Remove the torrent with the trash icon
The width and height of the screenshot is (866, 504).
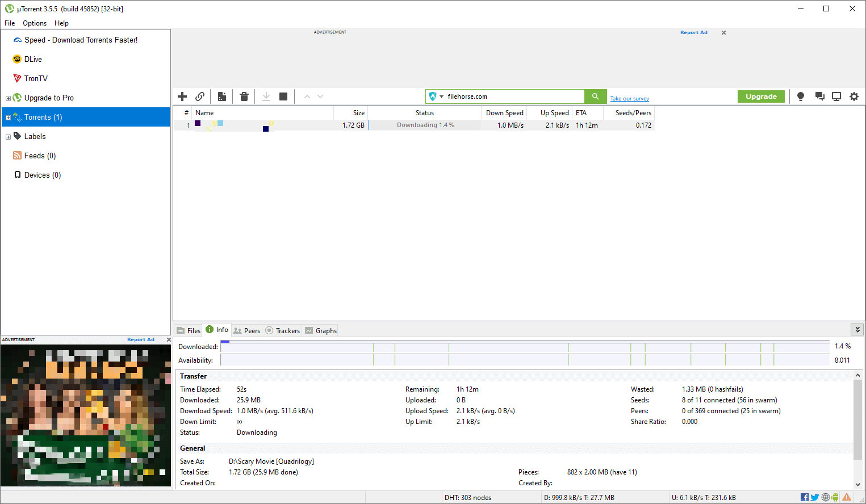click(244, 96)
